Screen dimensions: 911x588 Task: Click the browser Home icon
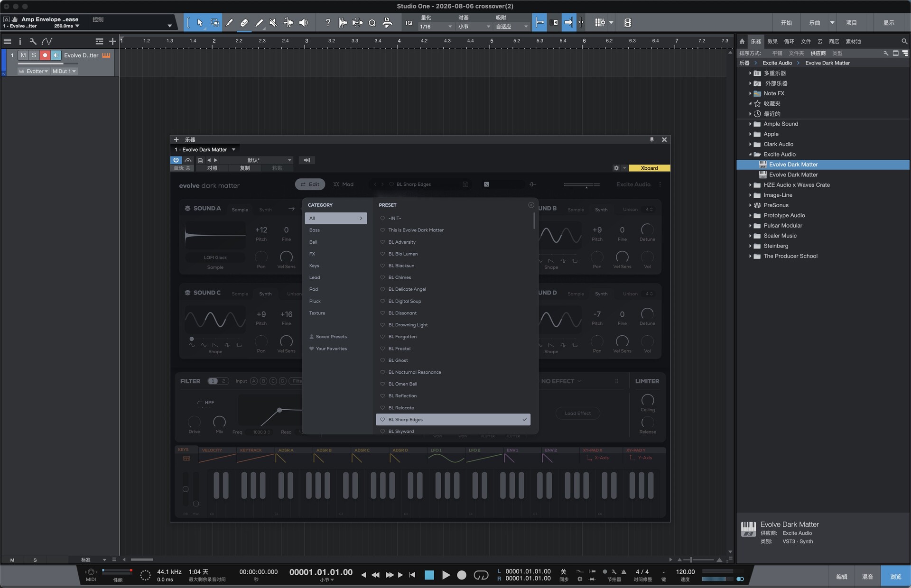point(742,41)
